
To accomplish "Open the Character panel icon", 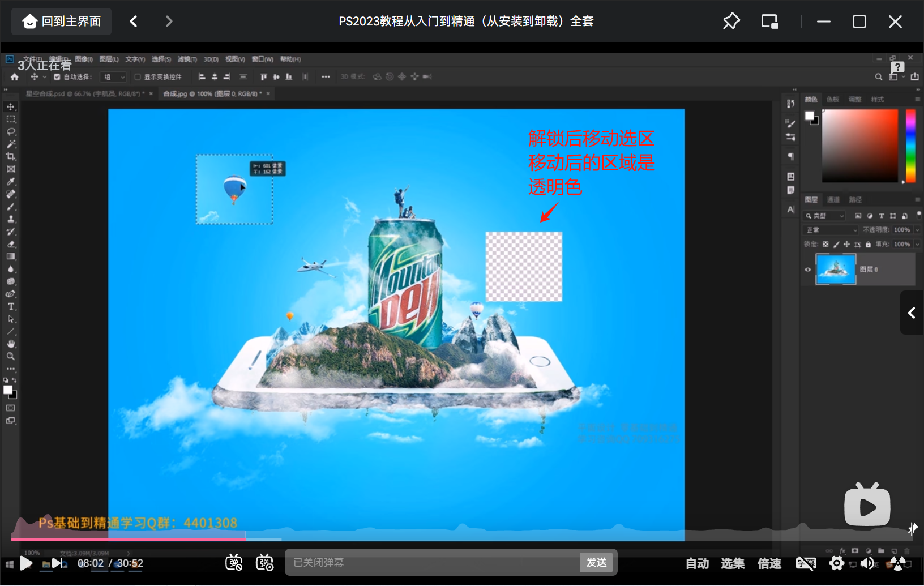I will [791, 209].
